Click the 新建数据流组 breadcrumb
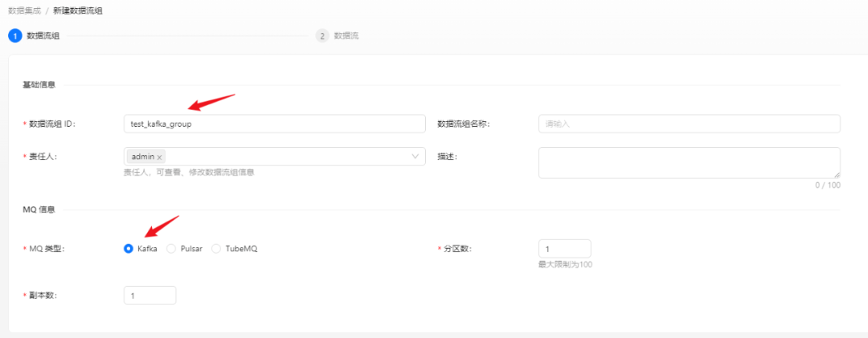 (x=78, y=11)
